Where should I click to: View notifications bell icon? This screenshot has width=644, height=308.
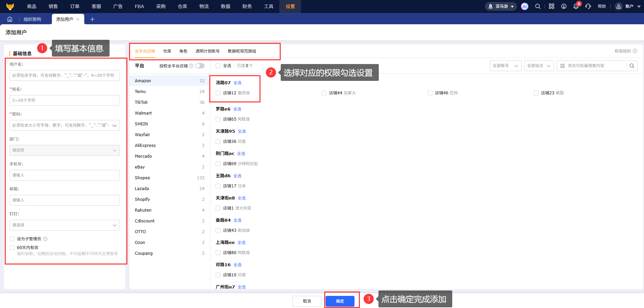pos(576,6)
